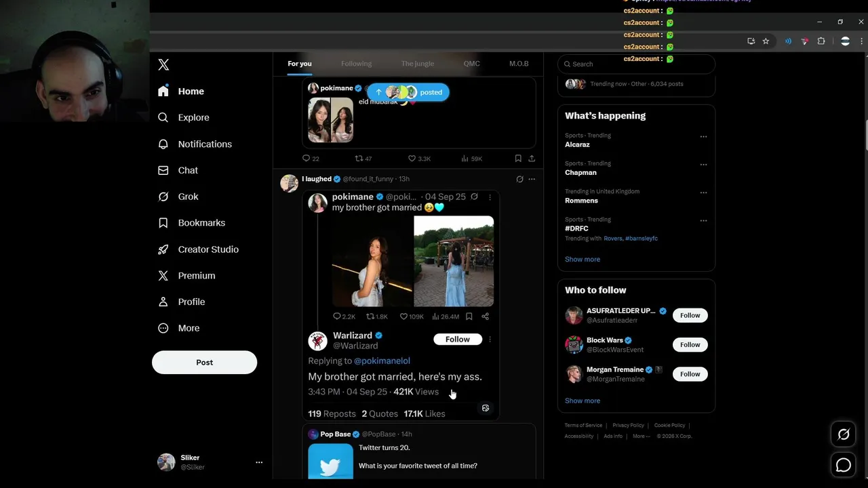Show more trends in What's happening
Screen dimensions: 868x488
[x=583, y=259]
